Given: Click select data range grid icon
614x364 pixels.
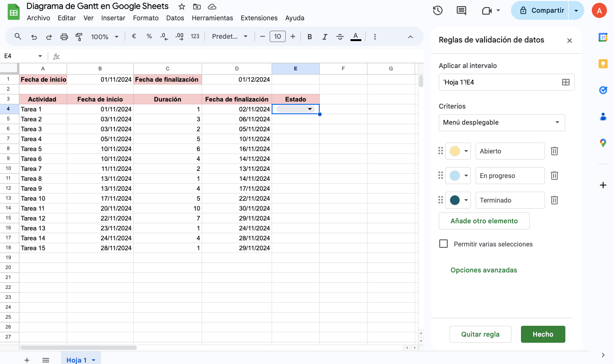Looking at the screenshot, I should click(565, 82).
